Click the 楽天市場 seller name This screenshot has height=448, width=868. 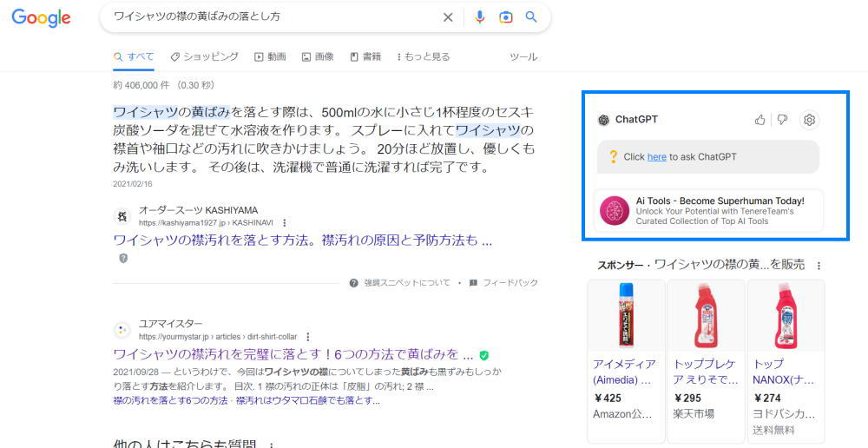tap(693, 413)
